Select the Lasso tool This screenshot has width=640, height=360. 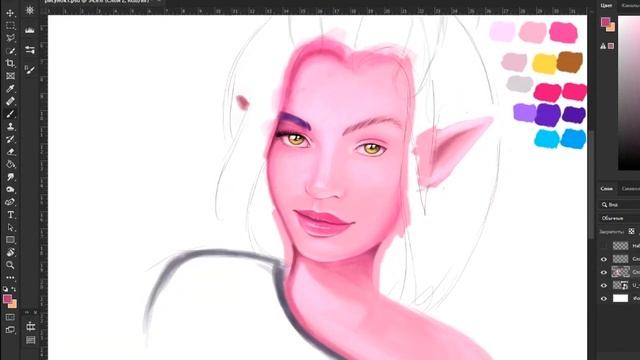[x=10, y=38]
